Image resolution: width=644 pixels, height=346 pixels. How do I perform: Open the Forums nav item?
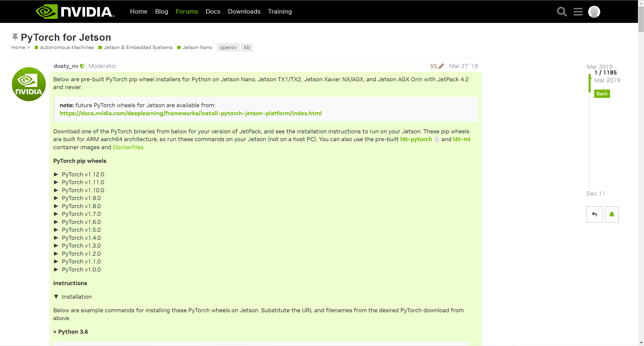click(x=187, y=12)
